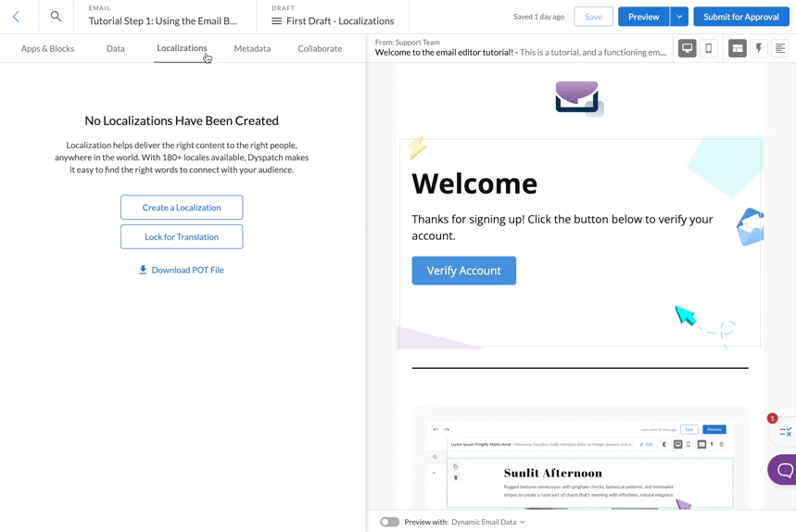
Task: Open the Dynamic Email Data dropdown
Action: (x=487, y=522)
